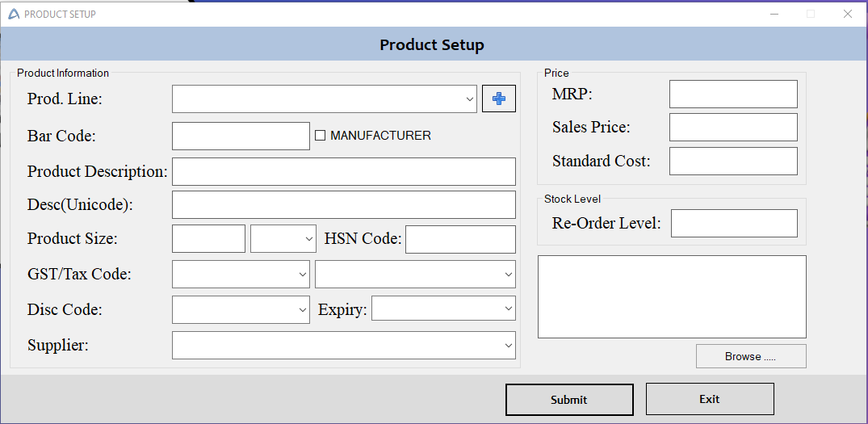868x424 pixels.
Task: Click the Exit button
Action: point(709,399)
